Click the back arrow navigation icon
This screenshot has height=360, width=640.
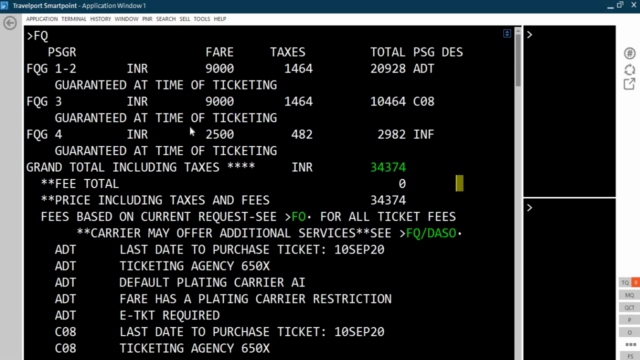[10, 23]
